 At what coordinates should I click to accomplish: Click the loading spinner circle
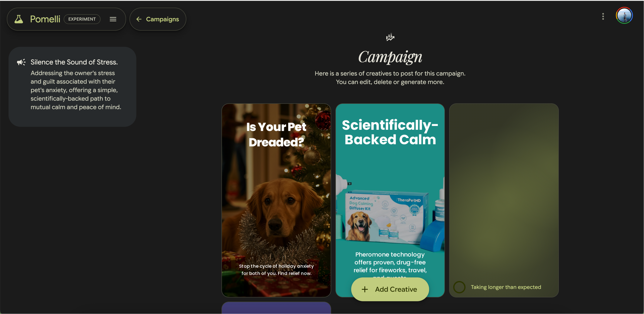click(459, 287)
